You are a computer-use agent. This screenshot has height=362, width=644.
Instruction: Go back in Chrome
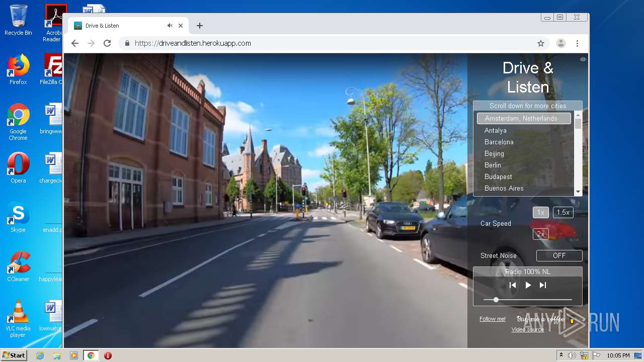(x=75, y=43)
